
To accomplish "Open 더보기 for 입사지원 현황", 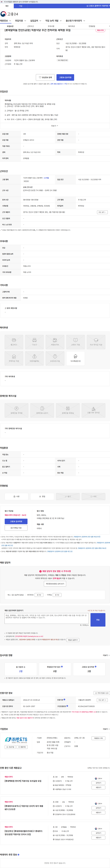I will [106, 655].
